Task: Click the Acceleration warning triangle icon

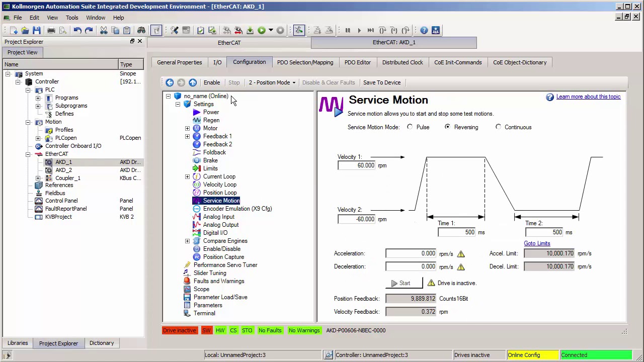Action: click(461, 254)
